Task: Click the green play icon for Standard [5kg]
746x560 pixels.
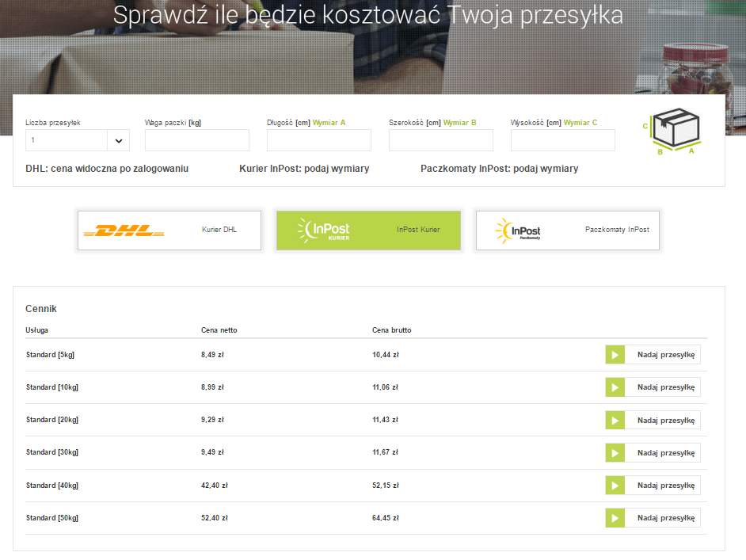Action: [x=615, y=355]
